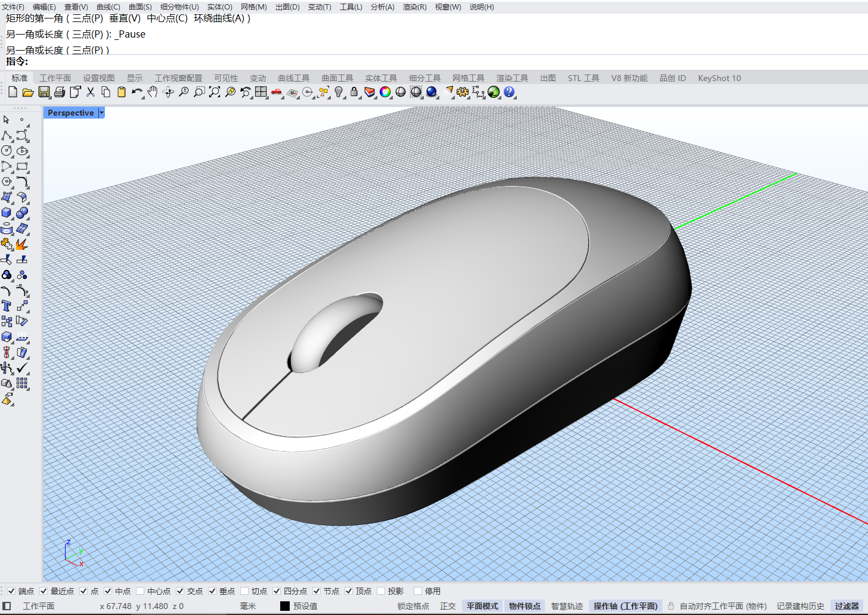Select the Box solid tool

click(7, 213)
